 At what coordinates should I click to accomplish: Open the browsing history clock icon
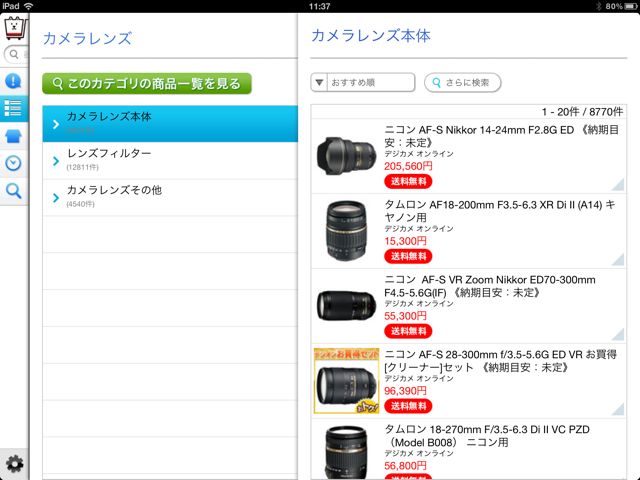13,163
